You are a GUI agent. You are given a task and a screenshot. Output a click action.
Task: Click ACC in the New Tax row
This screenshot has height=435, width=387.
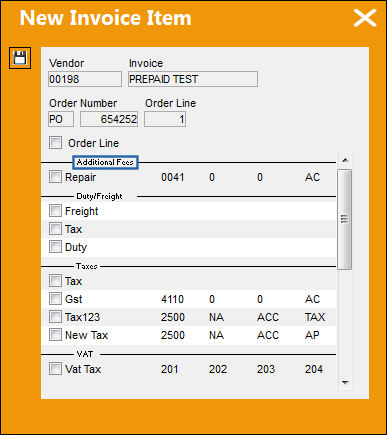(x=268, y=335)
